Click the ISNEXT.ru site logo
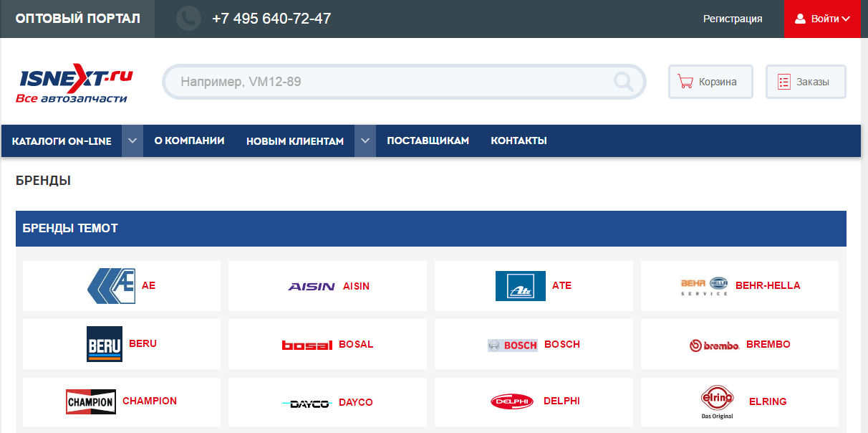The width and height of the screenshot is (868, 433). coord(76,85)
